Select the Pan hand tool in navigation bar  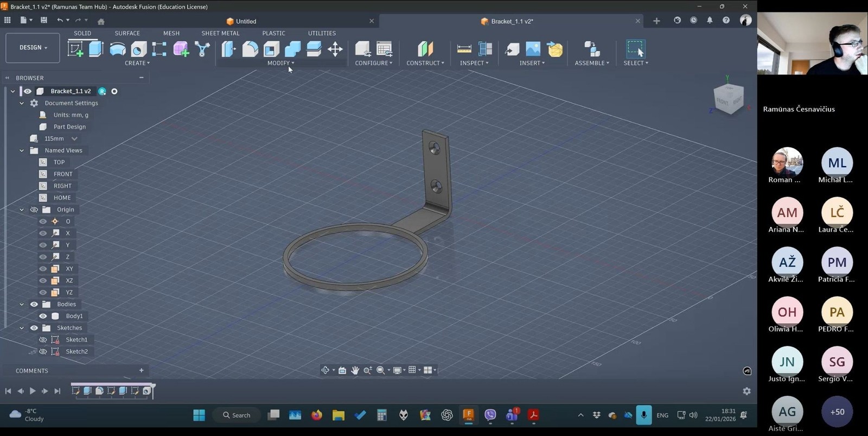(x=355, y=370)
